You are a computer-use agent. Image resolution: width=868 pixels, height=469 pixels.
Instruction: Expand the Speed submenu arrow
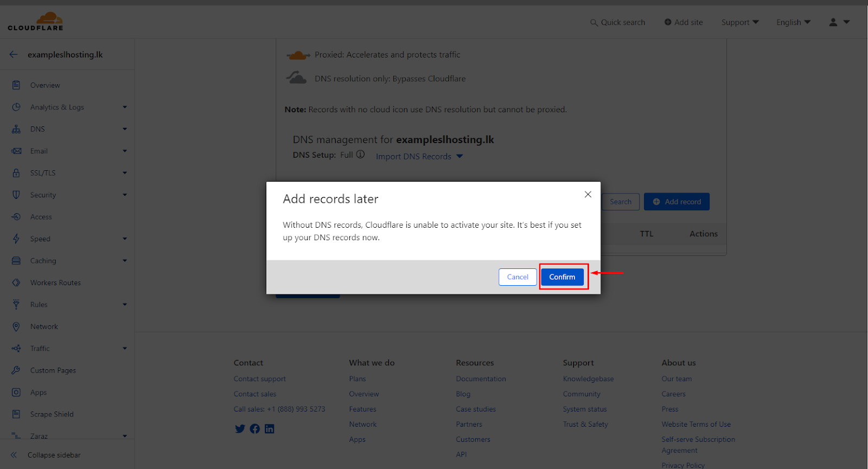(x=125, y=239)
